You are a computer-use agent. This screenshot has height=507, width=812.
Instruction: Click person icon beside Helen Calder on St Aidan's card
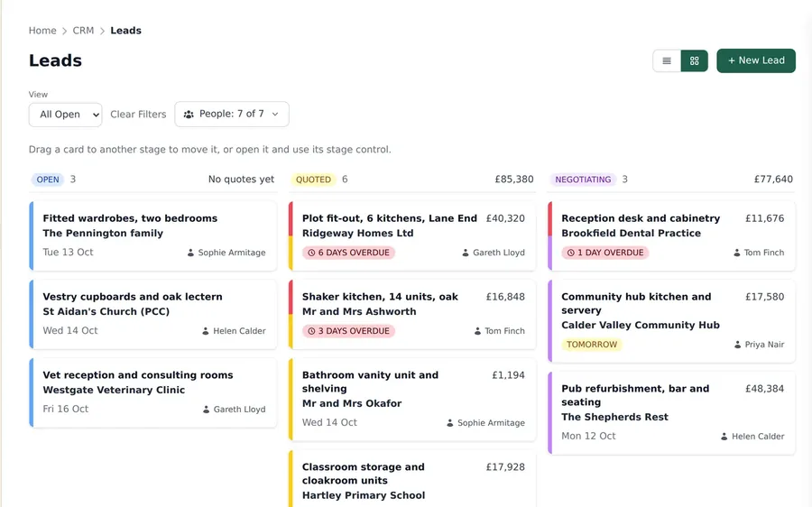[x=206, y=331]
